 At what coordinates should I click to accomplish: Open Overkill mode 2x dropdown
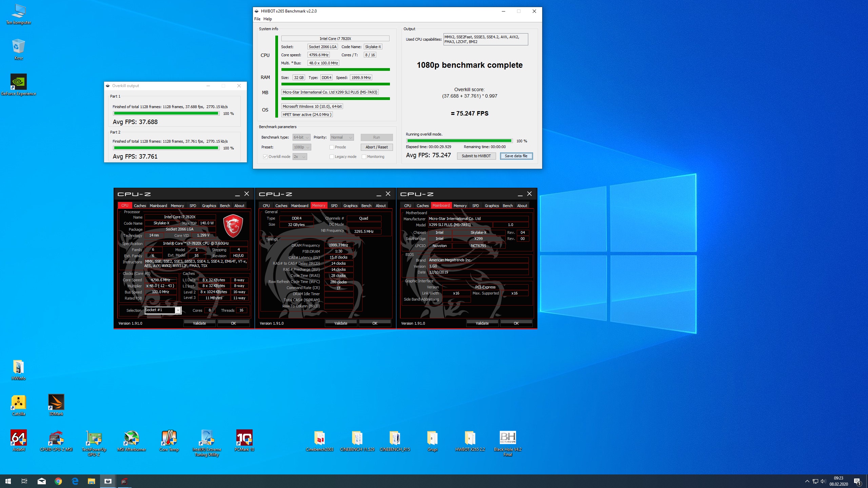click(300, 157)
